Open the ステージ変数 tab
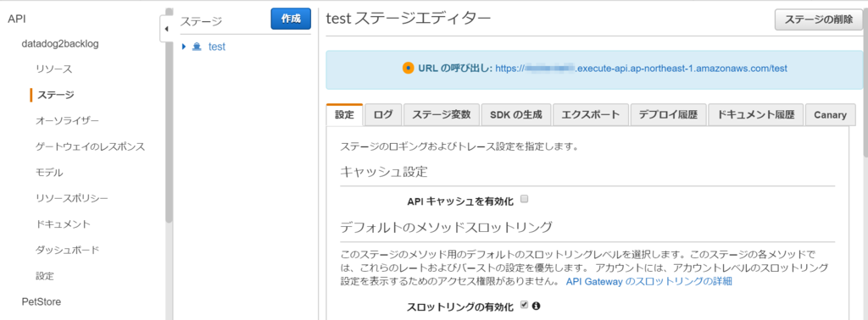The height and width of the screenshot is (320, 868). [441, 115]
